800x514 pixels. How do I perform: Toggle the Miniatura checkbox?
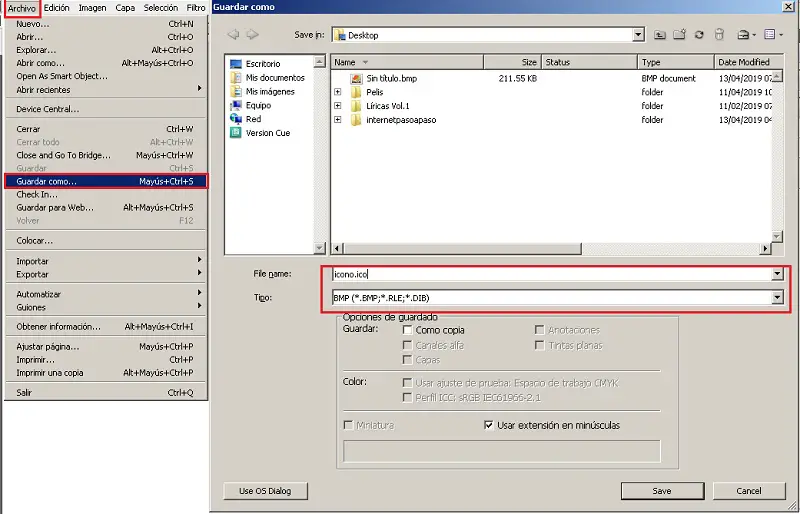point(348,425)
